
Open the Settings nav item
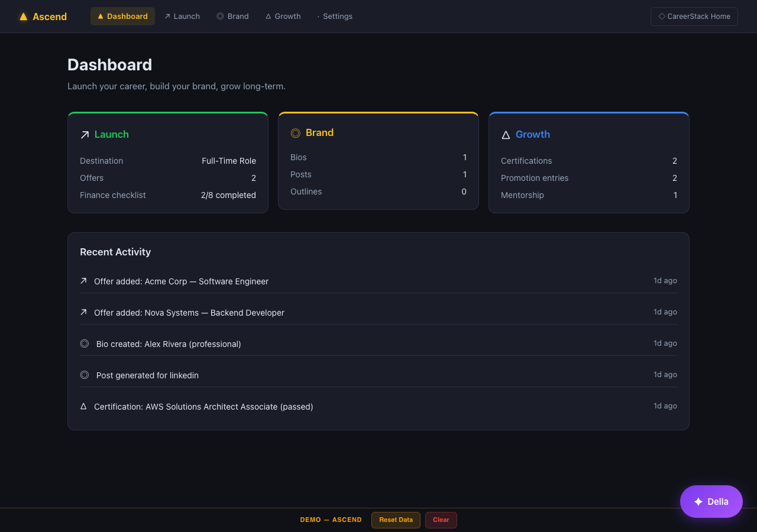[x=335, y=17]
